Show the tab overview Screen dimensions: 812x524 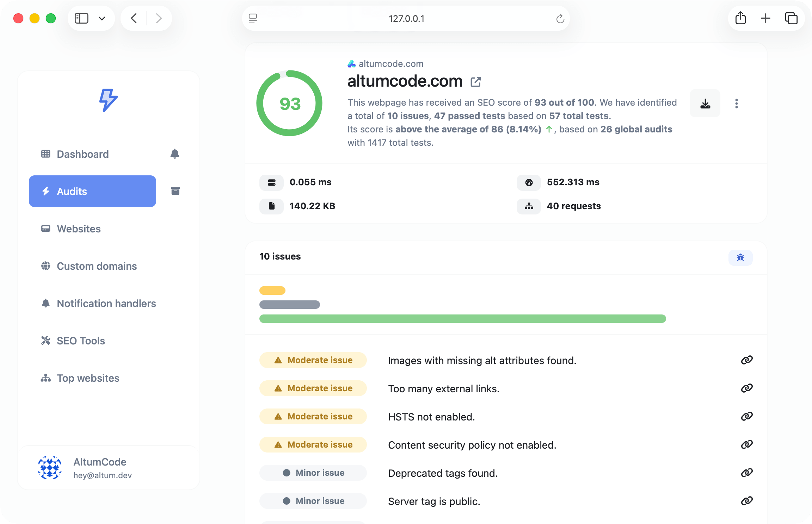coord(791,18)
